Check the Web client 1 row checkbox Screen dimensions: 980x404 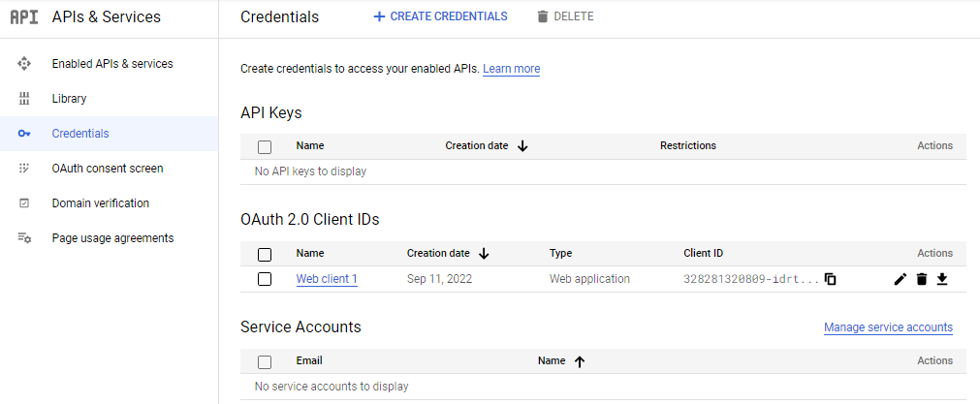click(265, 279)
